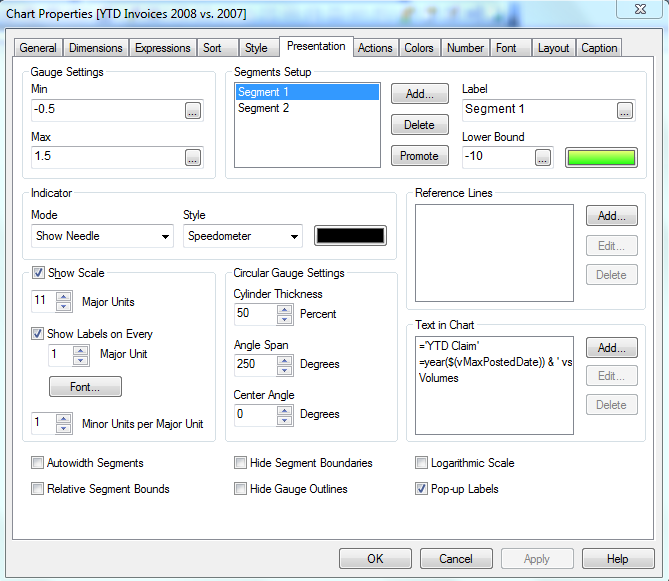Viewport: 669px width, 581px height.
Task: Open expression editor for segment Label
Action: click(x=625, y=110)
